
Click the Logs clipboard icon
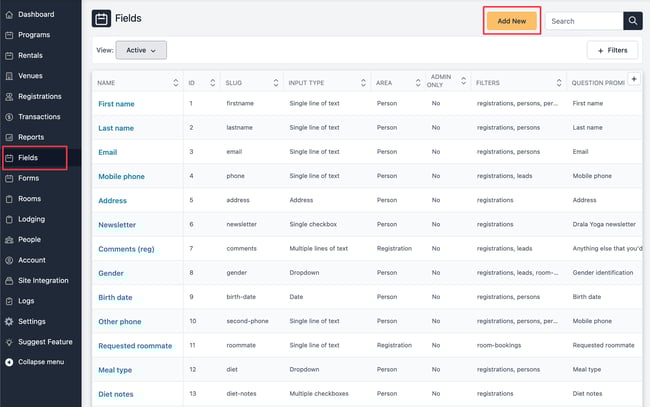point(9,301)
